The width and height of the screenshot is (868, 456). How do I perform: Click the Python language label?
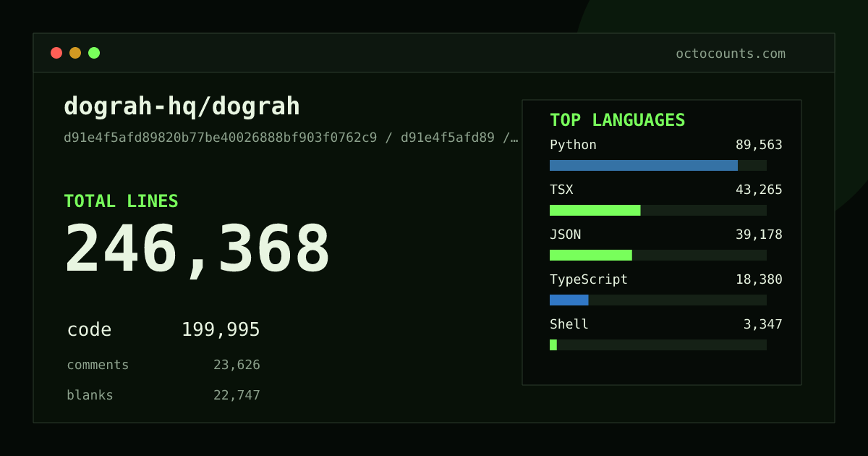[x=573, y=145]
